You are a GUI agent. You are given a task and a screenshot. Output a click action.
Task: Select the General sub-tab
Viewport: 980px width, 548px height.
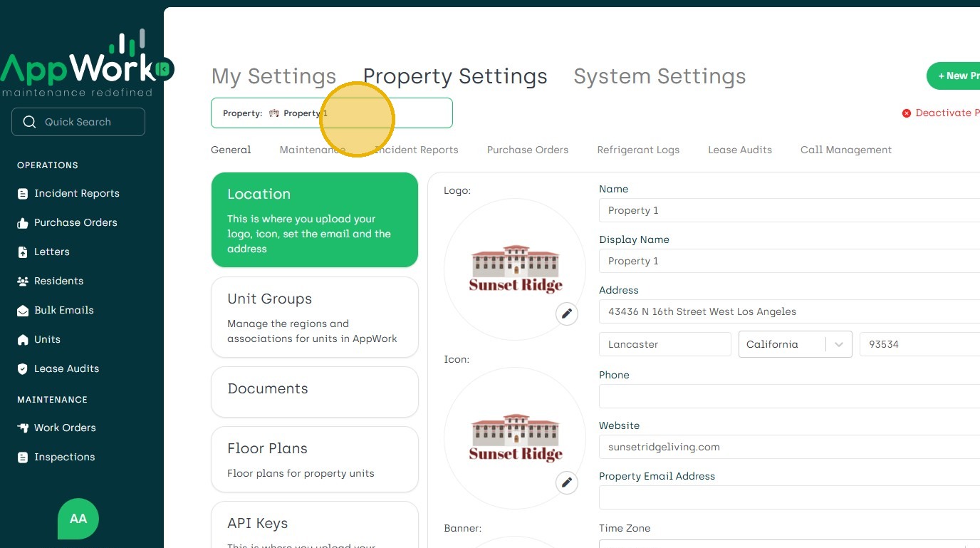pyautogui.click(x=231, y=150)
